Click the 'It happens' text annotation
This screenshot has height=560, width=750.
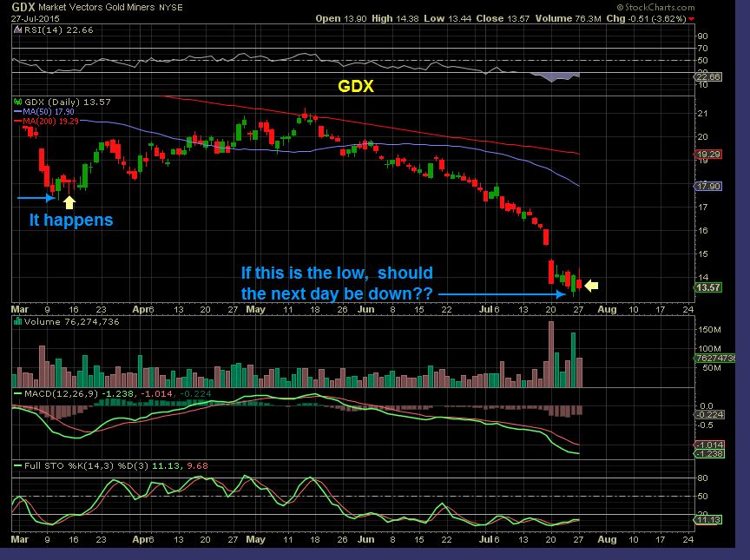(x=69, y=220)
